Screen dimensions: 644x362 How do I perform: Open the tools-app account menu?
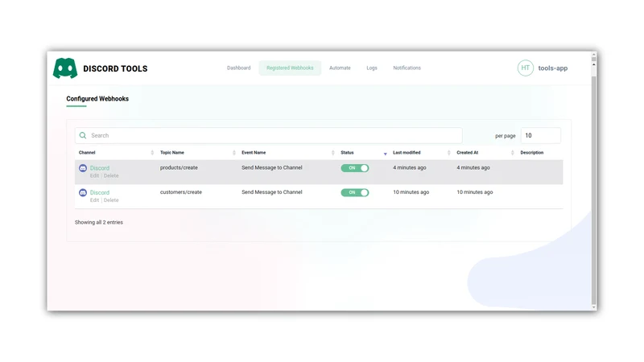coord(553,68)
